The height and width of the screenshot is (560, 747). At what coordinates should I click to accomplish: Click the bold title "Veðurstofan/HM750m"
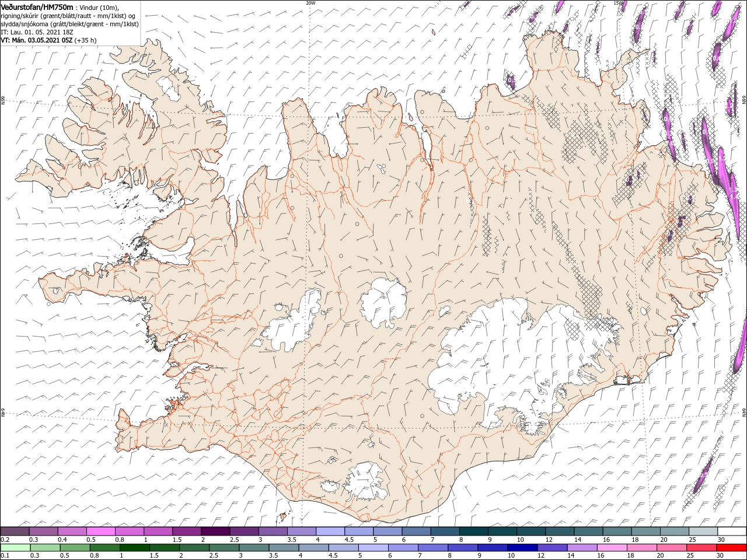click(x=37, y=6)
